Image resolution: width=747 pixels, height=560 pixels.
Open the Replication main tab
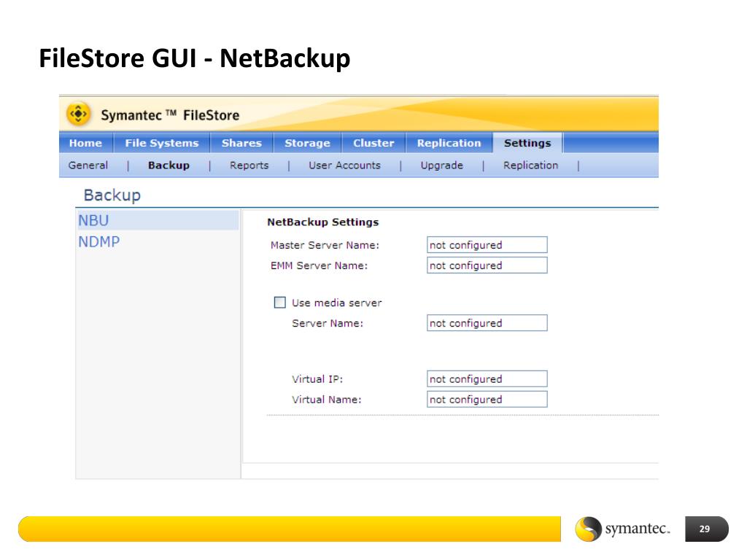tap(449, 143)
